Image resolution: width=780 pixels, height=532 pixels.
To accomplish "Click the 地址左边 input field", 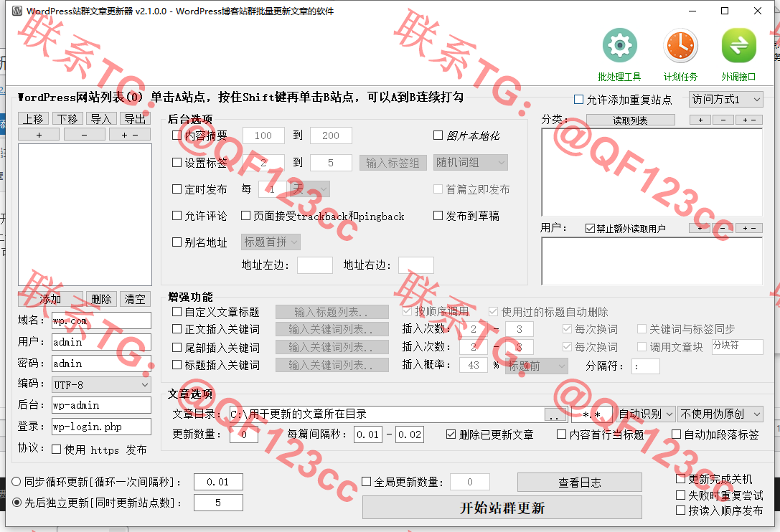I will click(315, 265).
